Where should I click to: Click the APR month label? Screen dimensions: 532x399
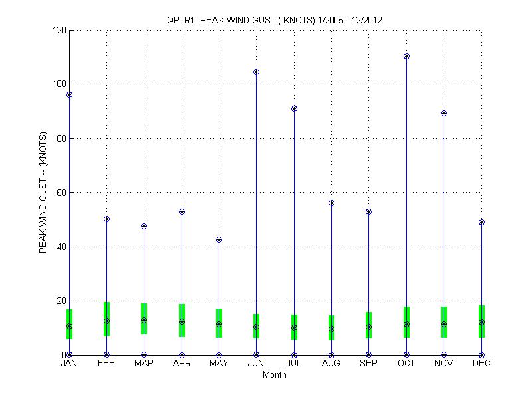[x=182, y=363]
